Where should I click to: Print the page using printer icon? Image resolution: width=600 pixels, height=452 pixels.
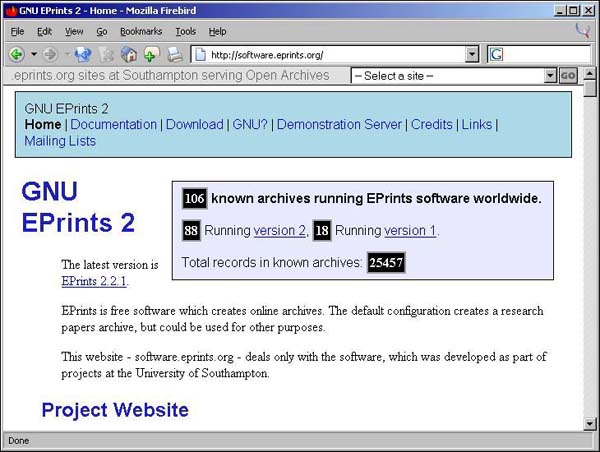pyautogui.click(x=175, y=55)
